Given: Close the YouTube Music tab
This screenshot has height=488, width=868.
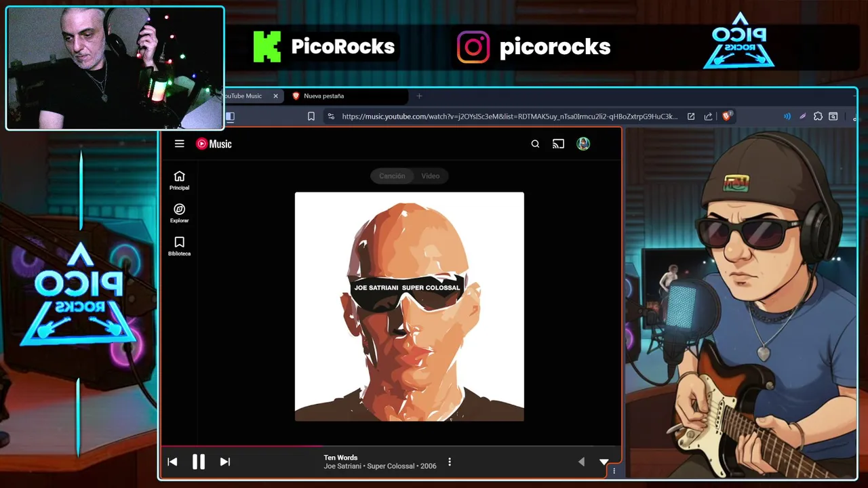Looking at the screenshot, I should click(275, 96).
